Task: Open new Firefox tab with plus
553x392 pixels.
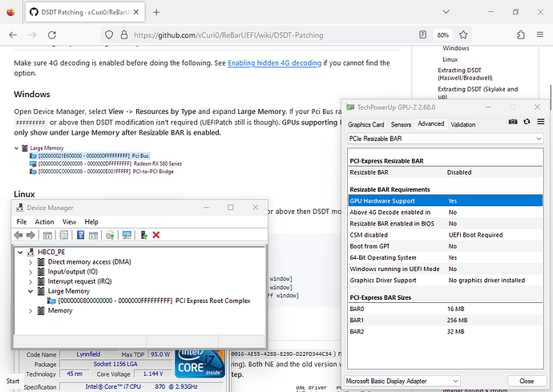Action: coord(156,12)
